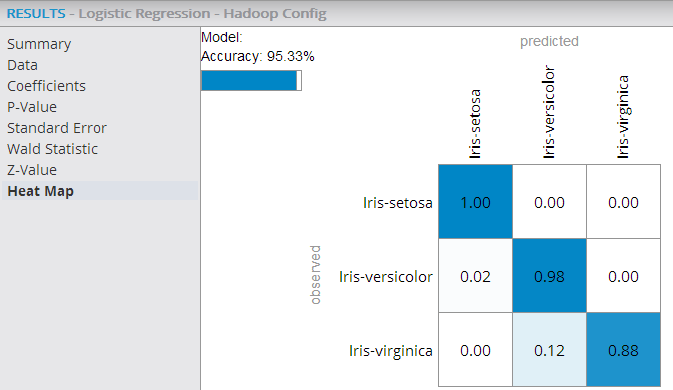Viewport: 673px width, 390px height.
Task: Click the RESULTS title text
Action: (x=36, y=14)
